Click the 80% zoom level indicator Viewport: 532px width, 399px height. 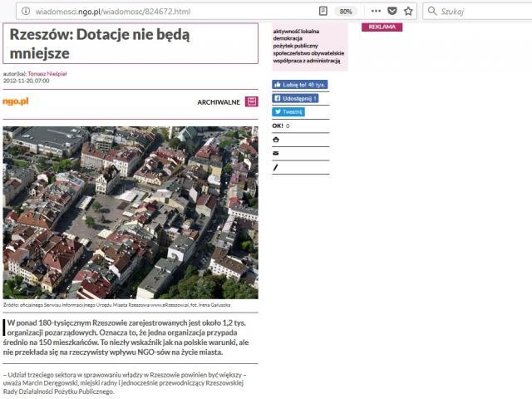click(x=346, y=12)
